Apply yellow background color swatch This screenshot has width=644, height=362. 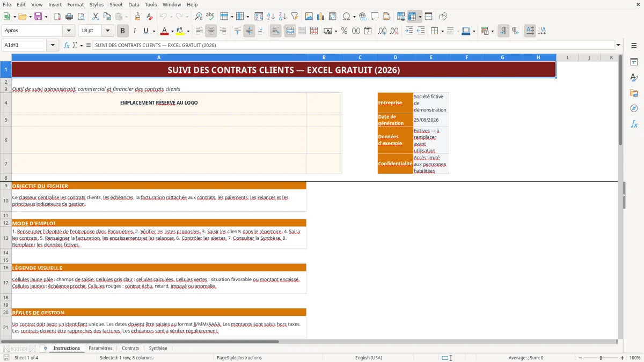pyautogui.click(x=180, y=31)
